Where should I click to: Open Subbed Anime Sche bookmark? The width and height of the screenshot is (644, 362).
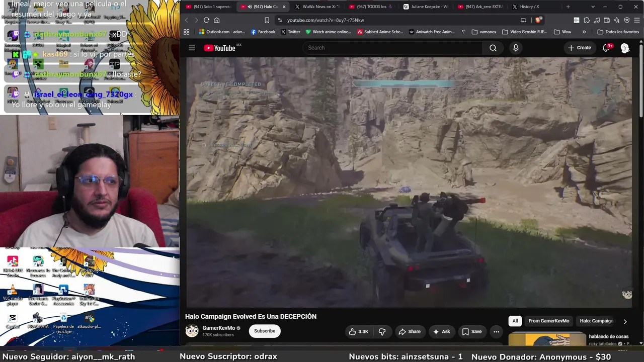(380, 32)
